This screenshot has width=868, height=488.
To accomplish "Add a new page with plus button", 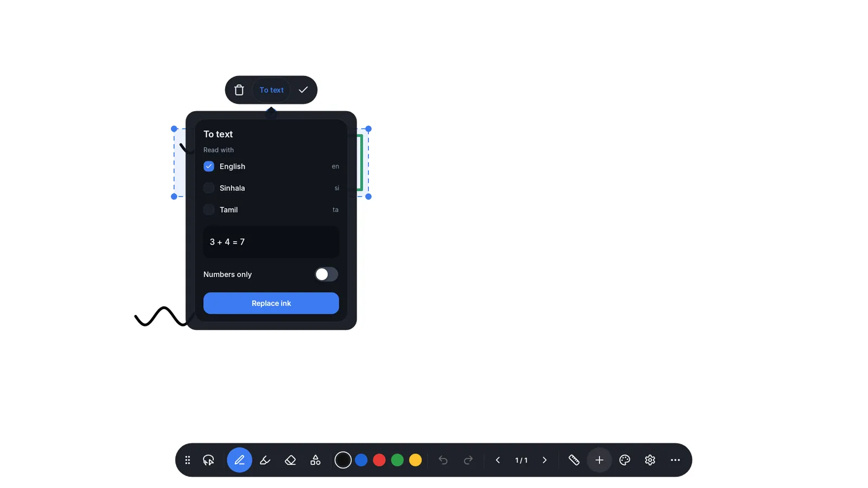I will pyautogui.click(x=599, y=460).
